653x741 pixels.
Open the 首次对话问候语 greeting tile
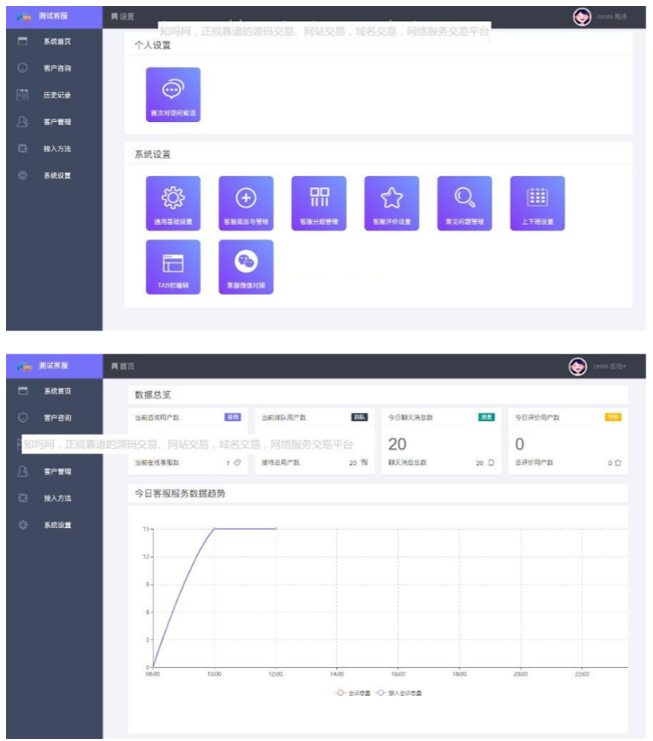click(173, 95)
